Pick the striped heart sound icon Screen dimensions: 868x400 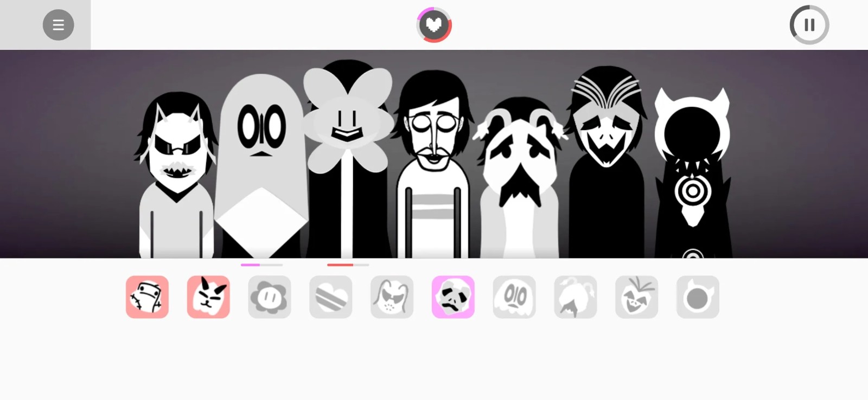(331, 297)
